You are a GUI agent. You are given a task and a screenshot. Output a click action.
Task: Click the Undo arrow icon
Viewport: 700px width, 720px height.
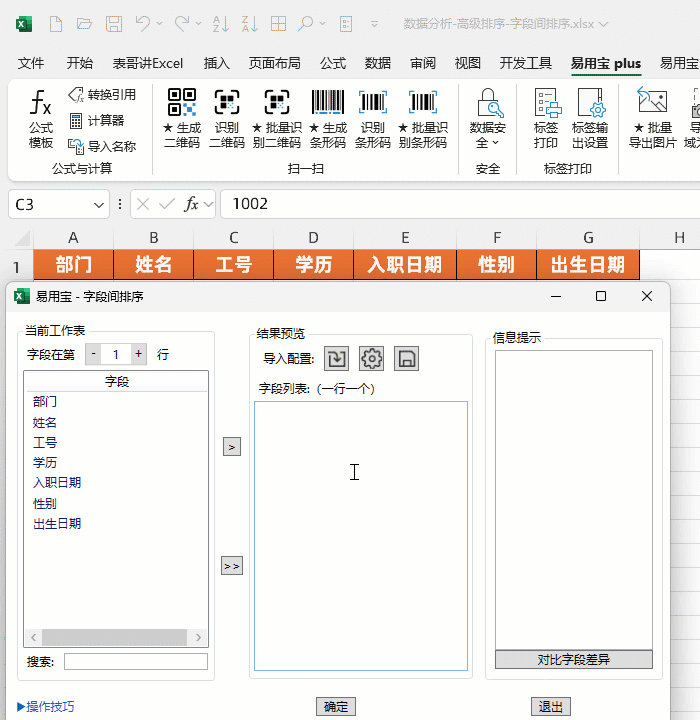143,23
